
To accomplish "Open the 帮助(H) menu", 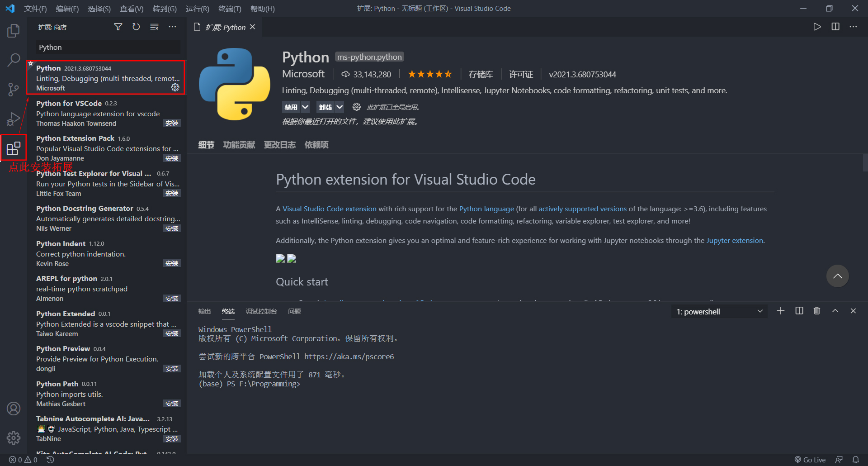I will coord(263,9).
